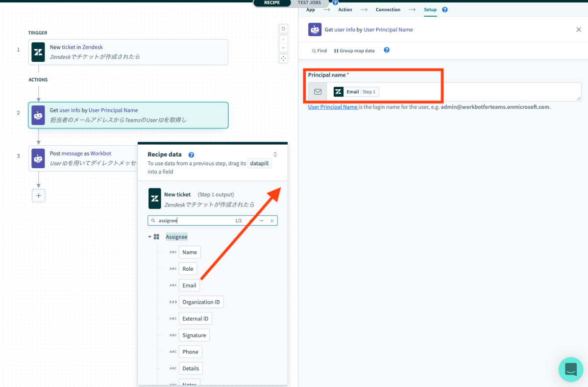Click Workbot icon on step 2

tap(38, 115)
